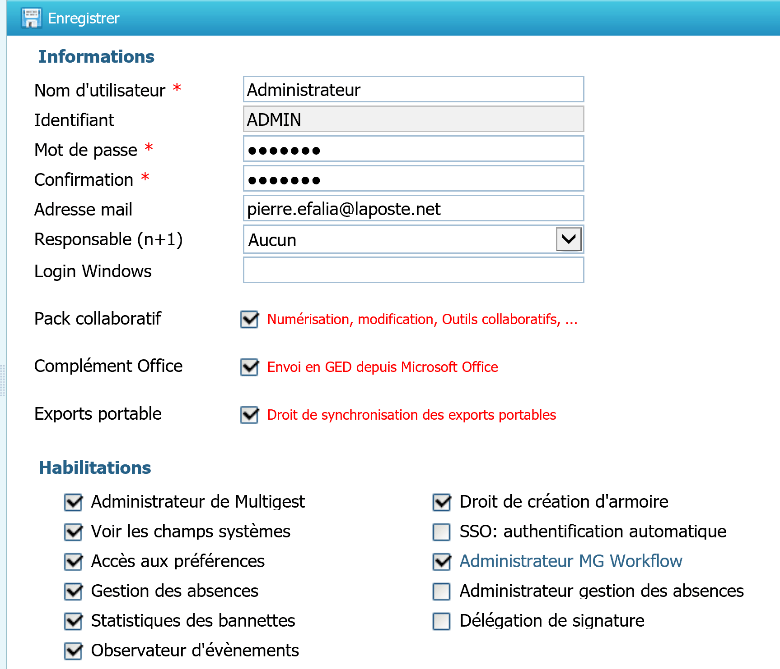Uncheck Accès aux préférences option
The image size is (780, 669).
pos(73,561)
